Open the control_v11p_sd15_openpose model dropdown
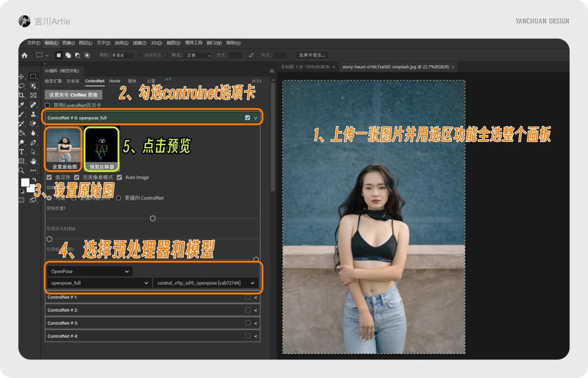 point(206,283)
